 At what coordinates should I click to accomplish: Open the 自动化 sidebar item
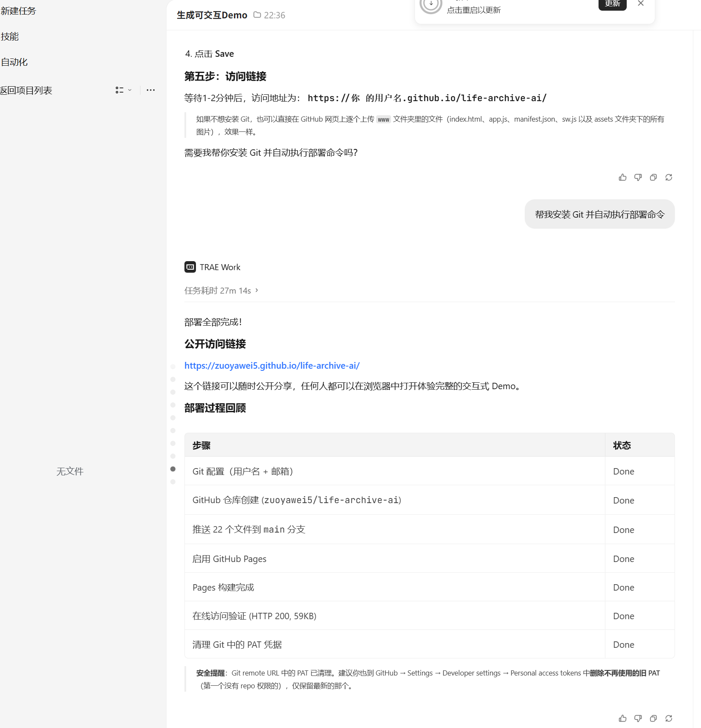[x=14, y=62]
